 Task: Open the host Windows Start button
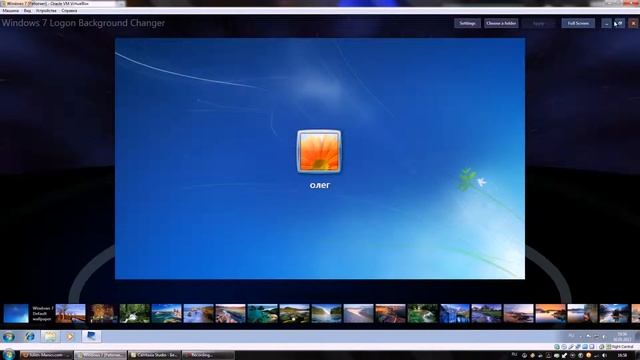coord(9,355)
